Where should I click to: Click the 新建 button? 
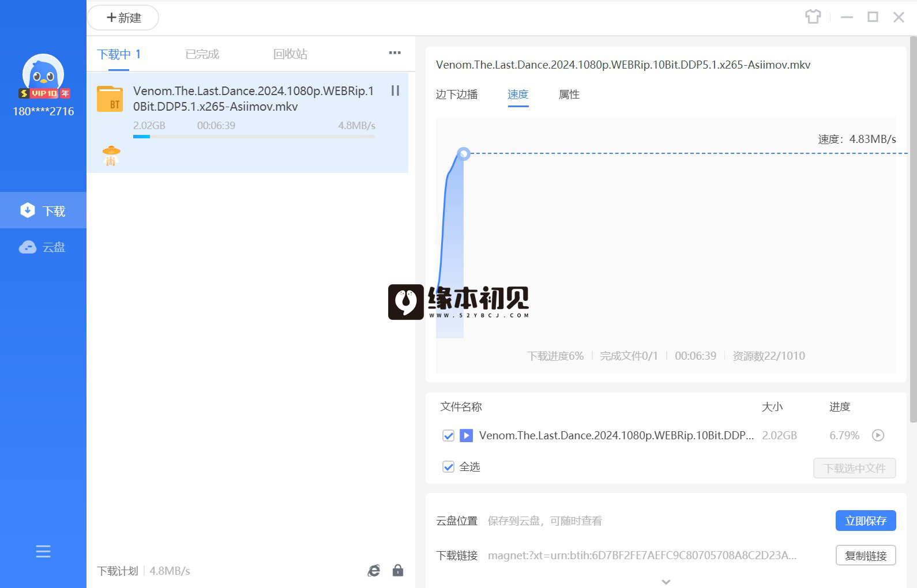click(x=123, y=18)
